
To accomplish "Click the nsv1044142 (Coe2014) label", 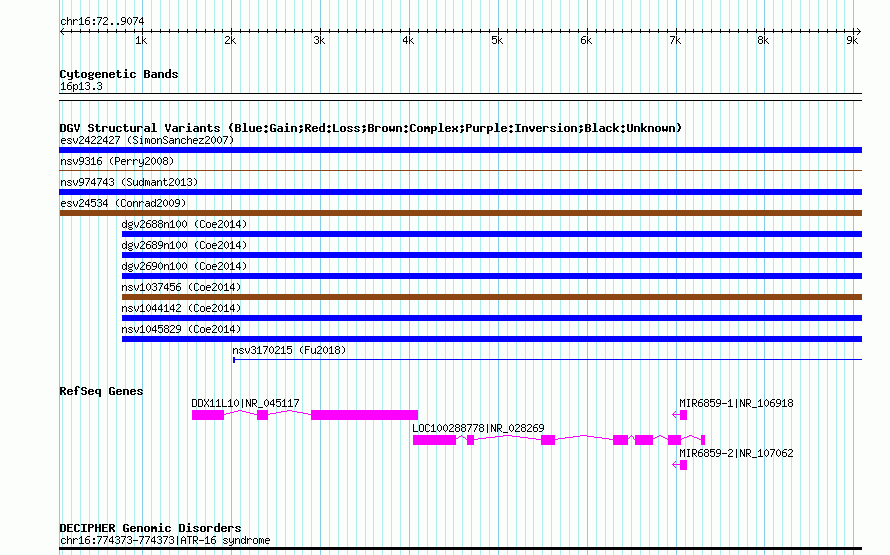I will [x=181, y=308].
